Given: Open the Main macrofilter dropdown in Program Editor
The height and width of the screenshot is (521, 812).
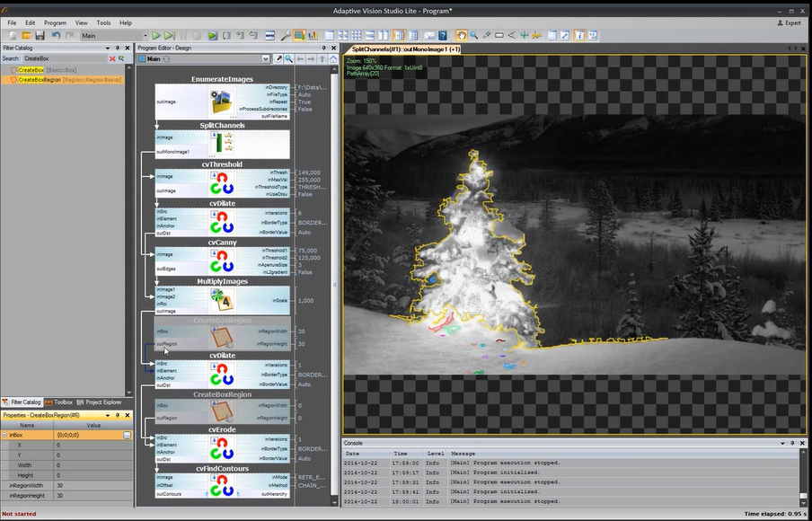Looking at the screenshot, I should (x=265, y=59).
